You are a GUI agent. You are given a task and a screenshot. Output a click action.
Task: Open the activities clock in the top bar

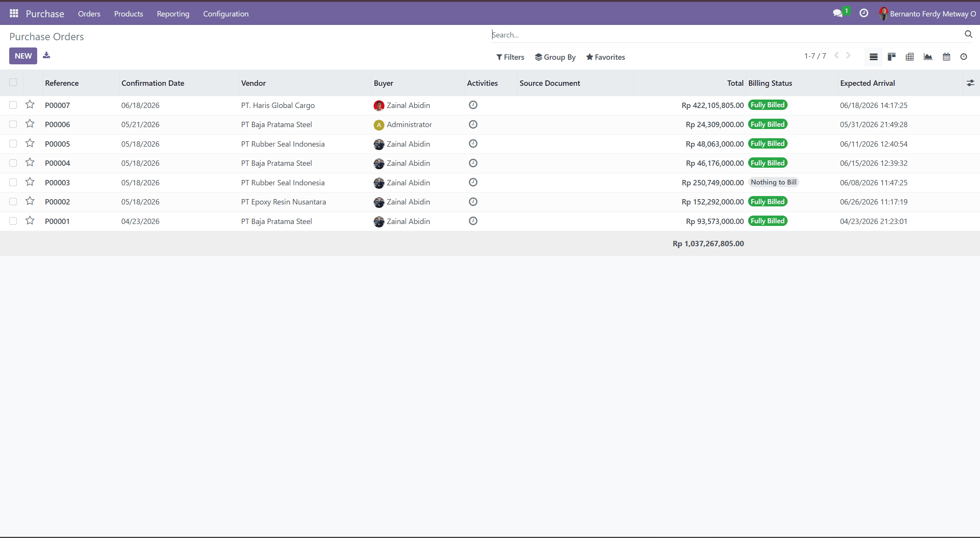863,13
